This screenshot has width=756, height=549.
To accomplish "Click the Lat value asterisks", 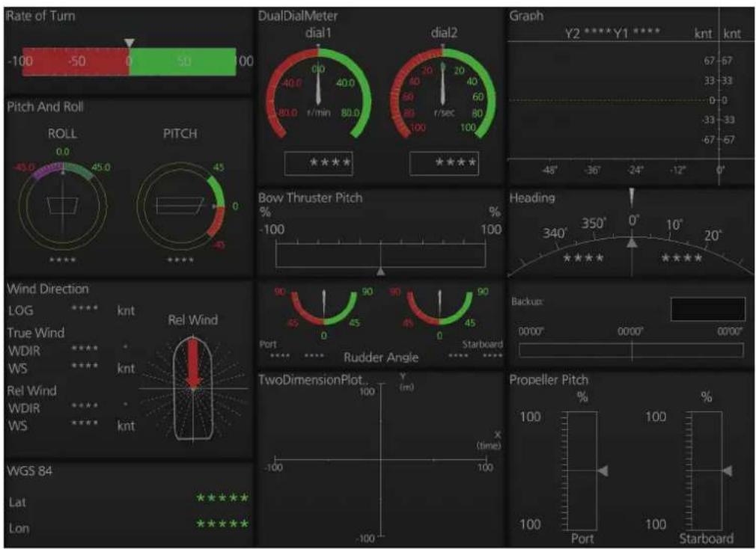I will pos(222,497).
